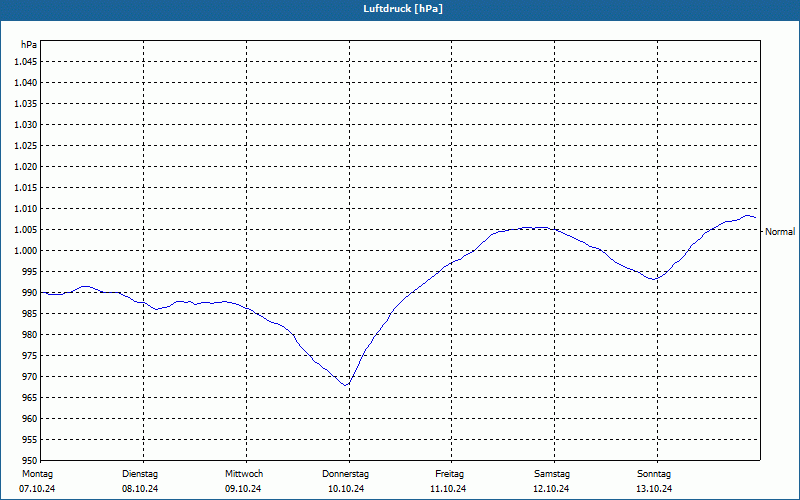Click the 990 y-axis value
The width and height of the screenshot is (800, 500).
click(30, 292)
